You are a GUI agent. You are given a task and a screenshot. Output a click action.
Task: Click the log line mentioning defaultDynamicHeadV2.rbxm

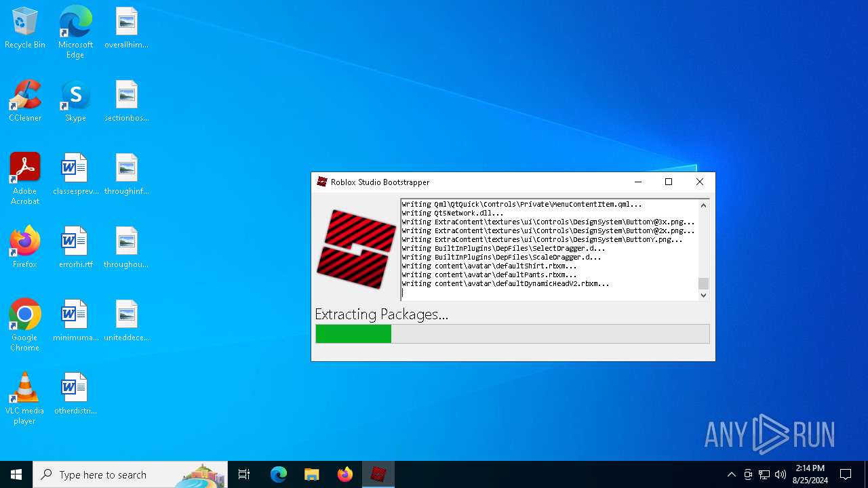pyautogui.click(x=505, y=283)
